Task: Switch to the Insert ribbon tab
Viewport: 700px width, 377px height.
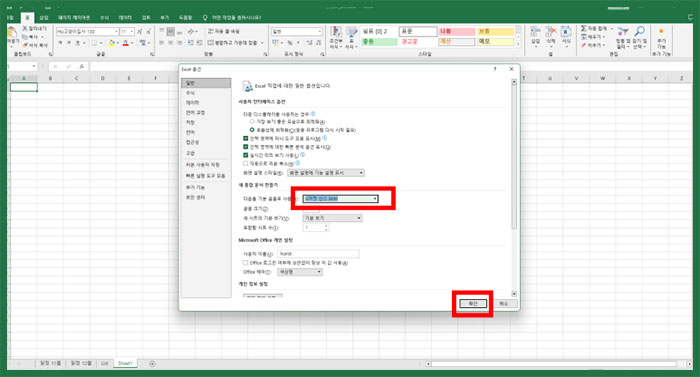Action: pyautogui.click(x=44, y=17)
